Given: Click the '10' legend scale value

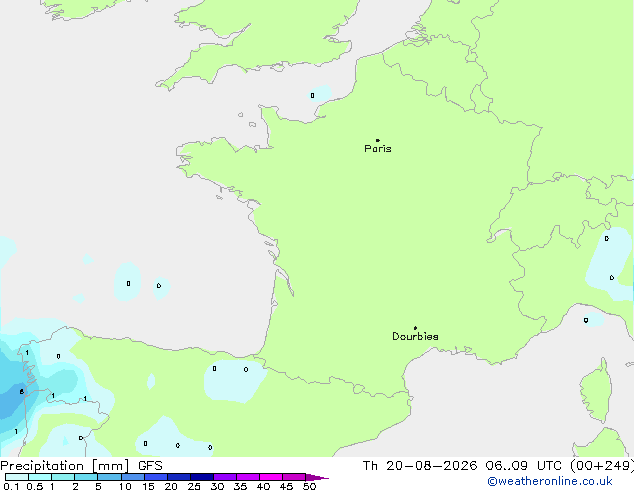Looking at the screenshot, I should [125, 486].
